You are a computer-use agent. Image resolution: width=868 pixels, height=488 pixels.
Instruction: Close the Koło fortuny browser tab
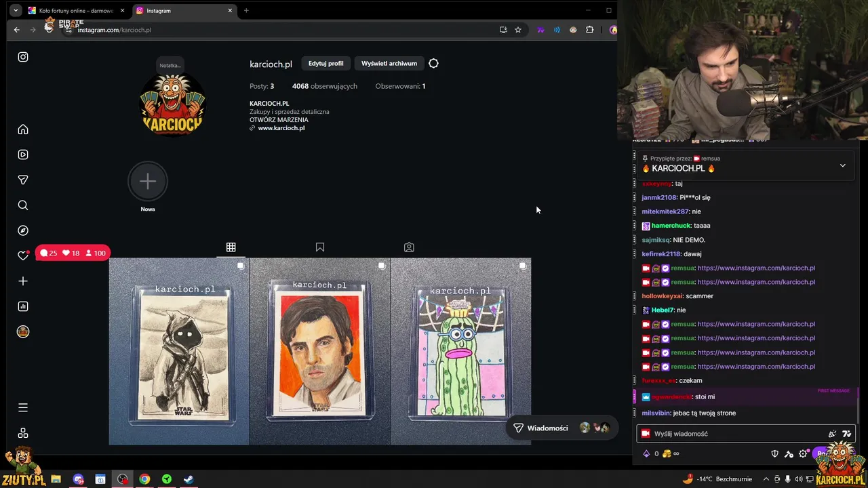(x=123, y=11)
